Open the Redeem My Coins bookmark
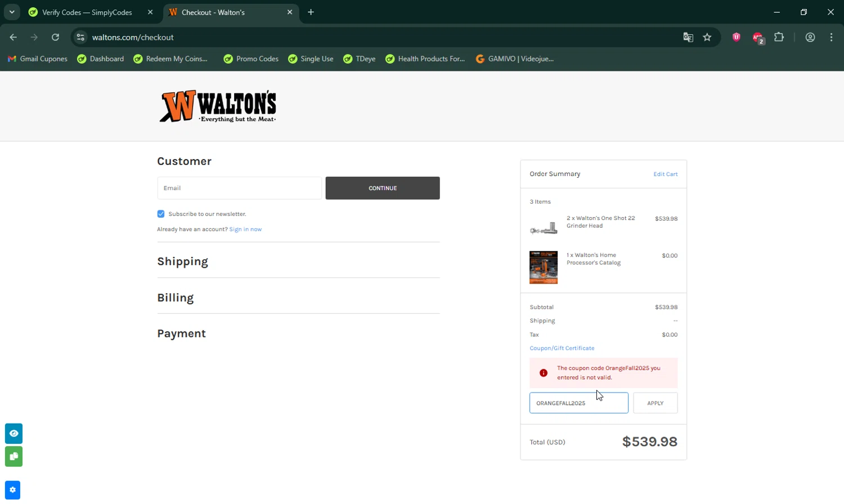This screenshot has height=504, width=844. coord(170,58)
